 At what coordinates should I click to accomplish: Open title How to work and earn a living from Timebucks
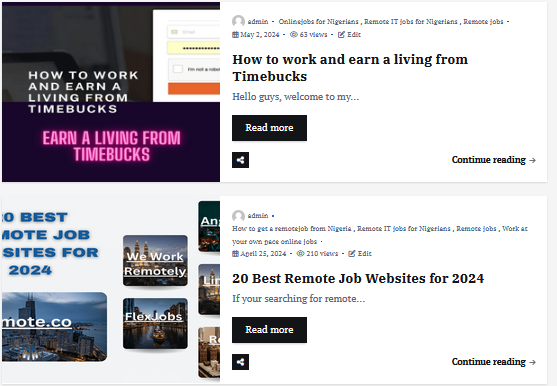350,68
